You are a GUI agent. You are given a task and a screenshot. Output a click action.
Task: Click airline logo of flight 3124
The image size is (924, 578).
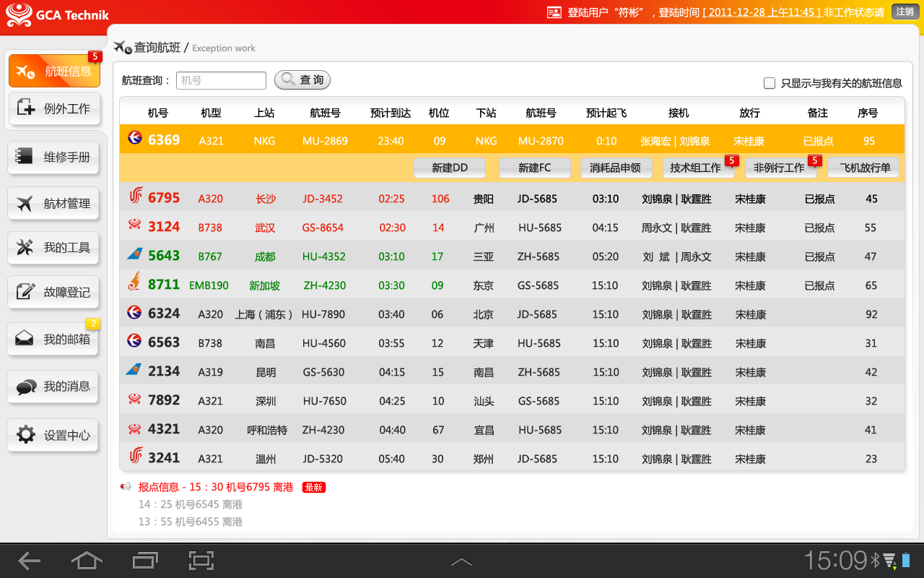coord(135,225)
